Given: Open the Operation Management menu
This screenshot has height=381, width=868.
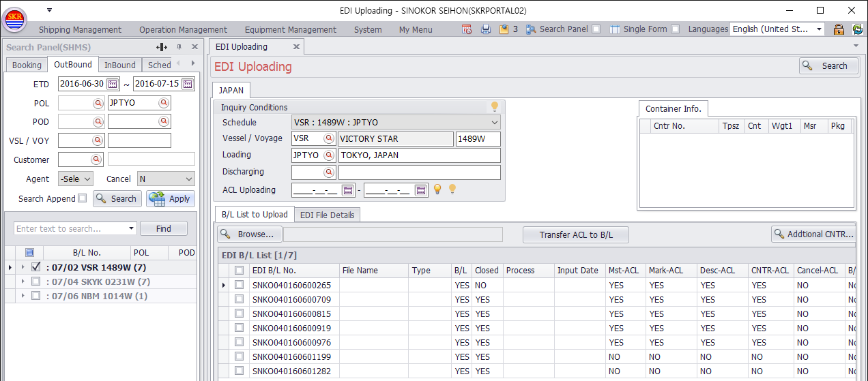Looking at the screenshot, I should [183, 29].
